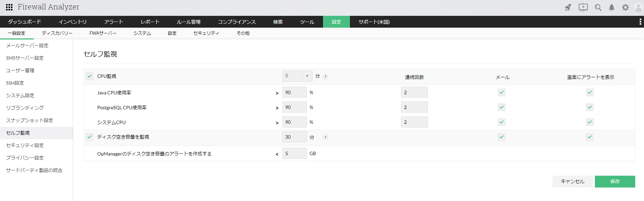The image size is (644, 201).
Task: Uncheck mail alert for Java CPU使用率
Action: (x=502, y=92)
